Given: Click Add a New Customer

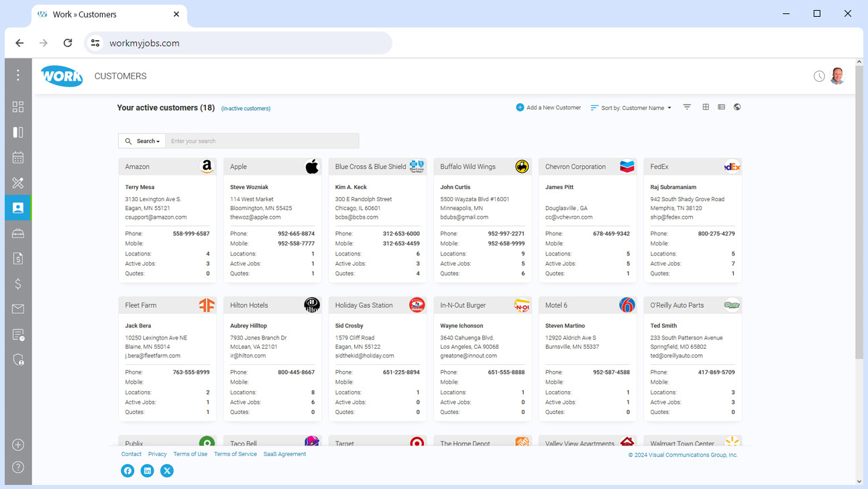Looking at the screenshot, I should point(548,107).
